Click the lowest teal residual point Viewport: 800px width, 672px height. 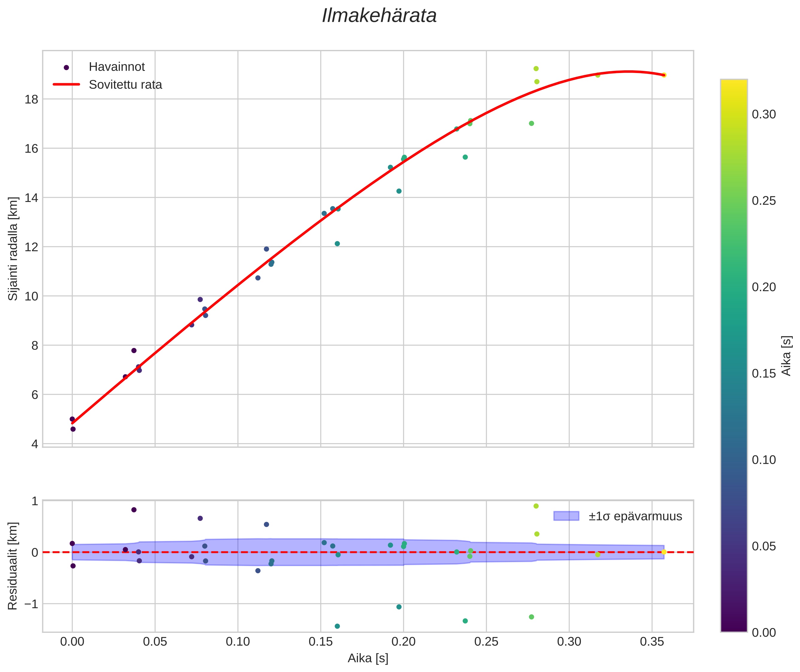tap(337, 626)
